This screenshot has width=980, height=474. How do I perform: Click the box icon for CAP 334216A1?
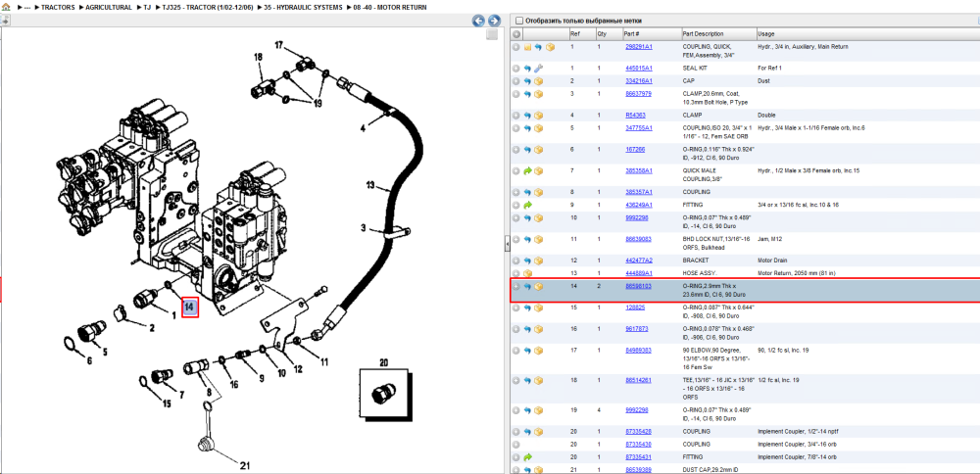(539, 81)
